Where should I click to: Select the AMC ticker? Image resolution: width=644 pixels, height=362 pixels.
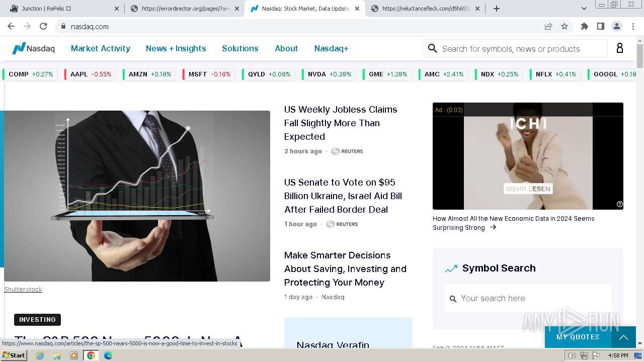coord(444,74)
